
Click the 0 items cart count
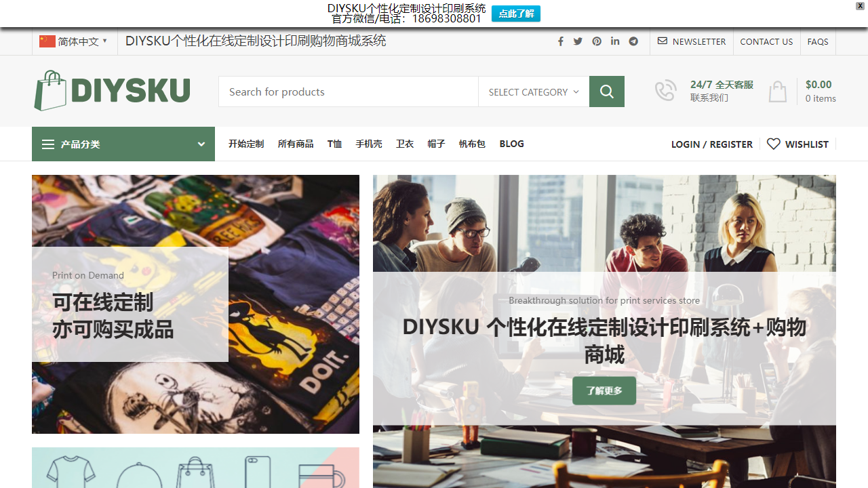click(821, 98)
